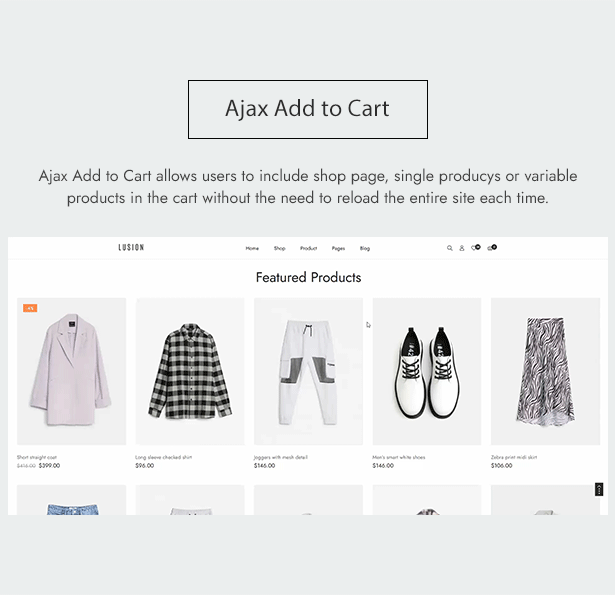The image size is (615, 595).
Task: Select the checked shirt product image
Action: pyautogui.click(x=190, y=371)
